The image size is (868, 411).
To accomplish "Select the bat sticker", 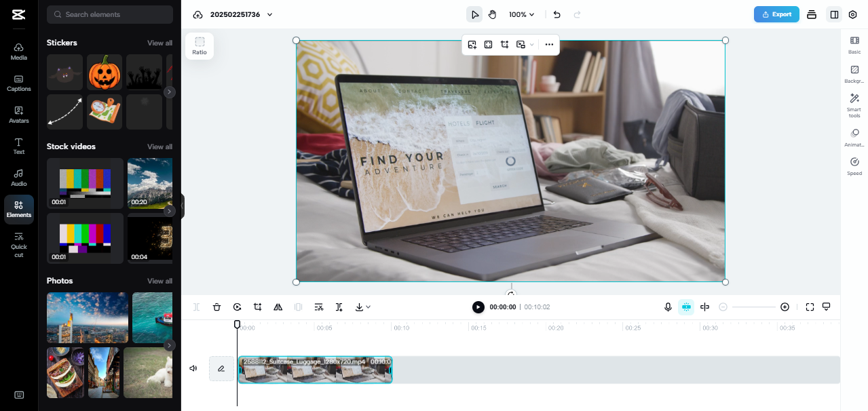I will pos(64,73).
